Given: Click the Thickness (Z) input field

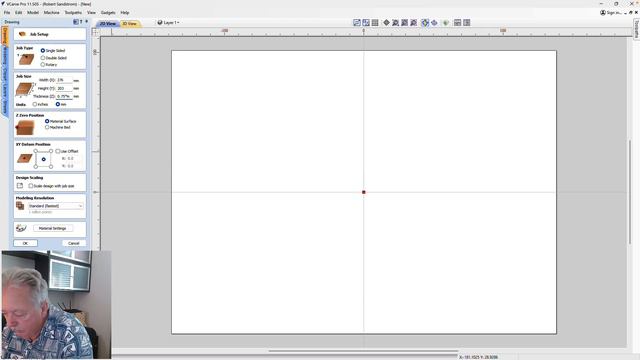Looking at the screenshot, I should click(64, 96).
